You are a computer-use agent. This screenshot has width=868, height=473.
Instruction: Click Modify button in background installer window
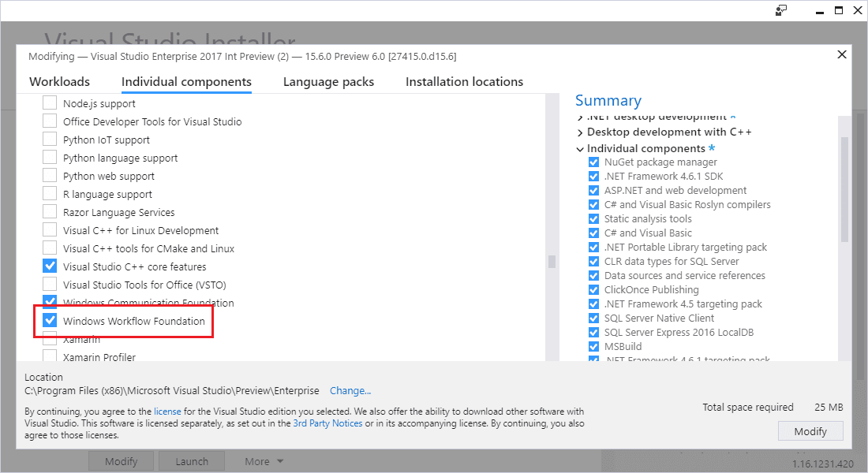pyautogui.click(x=122, y=461)
